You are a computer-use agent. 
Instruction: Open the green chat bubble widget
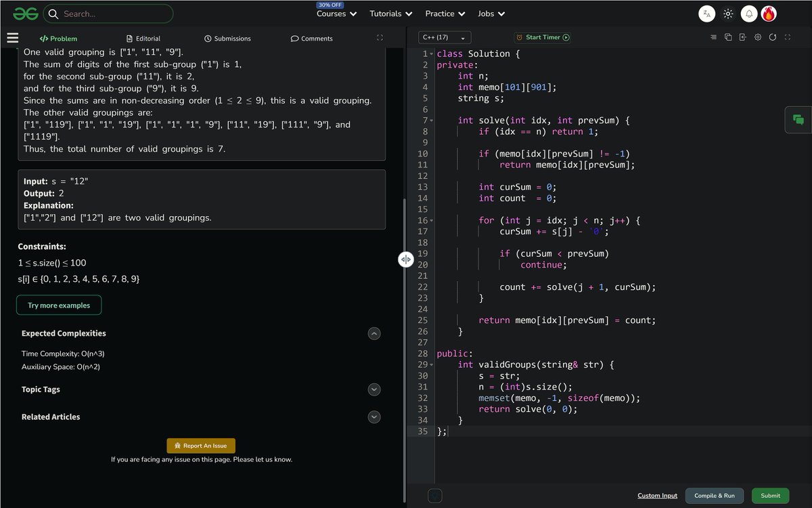[798, 120]
